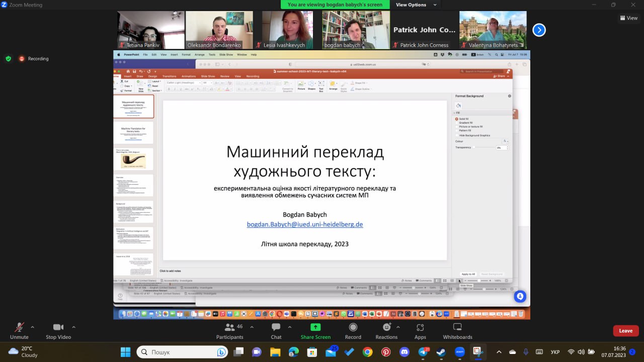Viewport: 644px width, 362px height.
Task: Click the New Slide icon
Action: tap(141, 86)
